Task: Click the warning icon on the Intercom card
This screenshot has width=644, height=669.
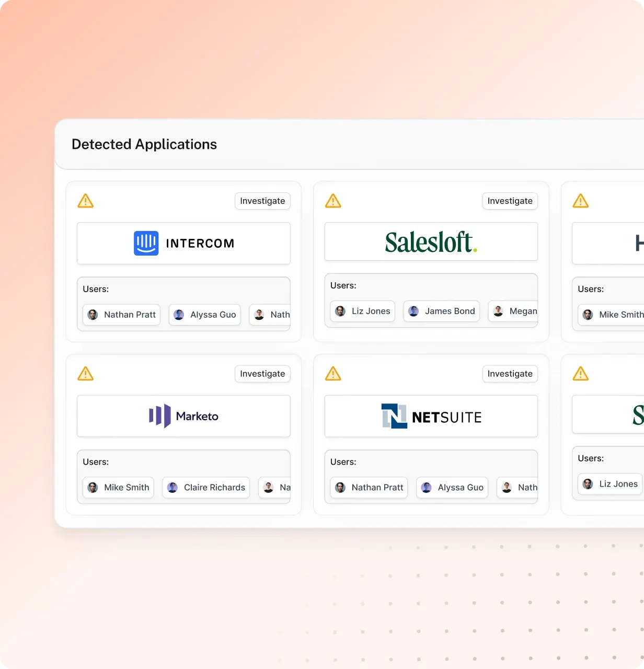Action: (x=86, y=201)
